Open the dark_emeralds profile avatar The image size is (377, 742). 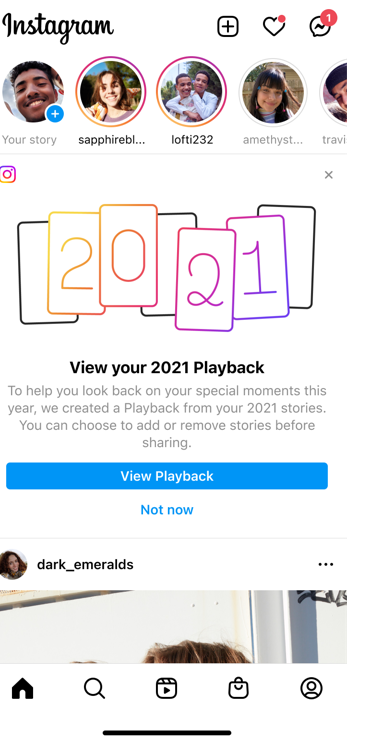click(x=13, y=564)
